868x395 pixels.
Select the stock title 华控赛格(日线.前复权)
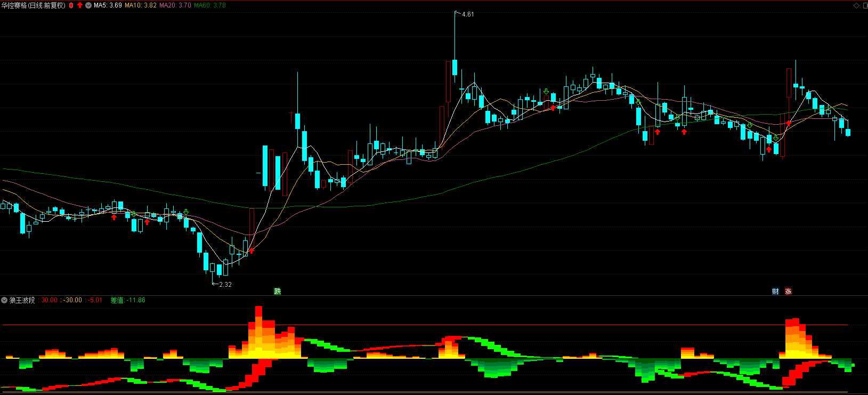(x=34, y=5)
